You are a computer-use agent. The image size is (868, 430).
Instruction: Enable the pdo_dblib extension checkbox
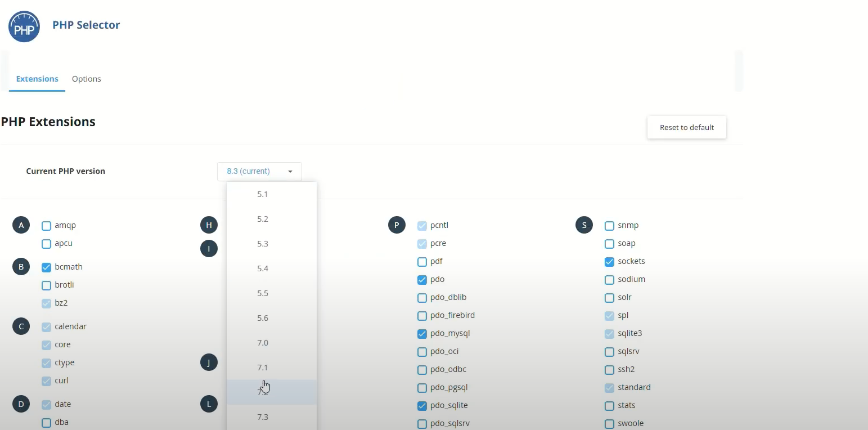click(x=422, y=298)
